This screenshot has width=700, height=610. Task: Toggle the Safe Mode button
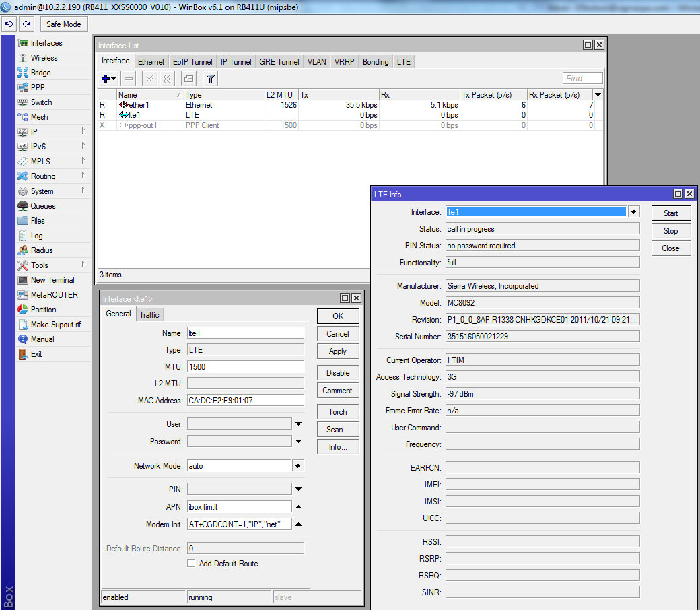click(63, 24)
